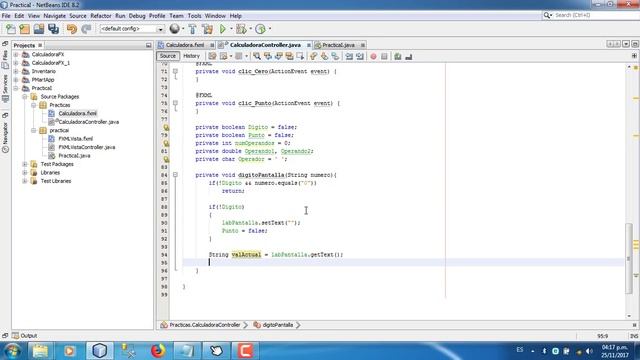
Task: Clean and build with the broom-hammer icon
Action: tap(207, 29)
